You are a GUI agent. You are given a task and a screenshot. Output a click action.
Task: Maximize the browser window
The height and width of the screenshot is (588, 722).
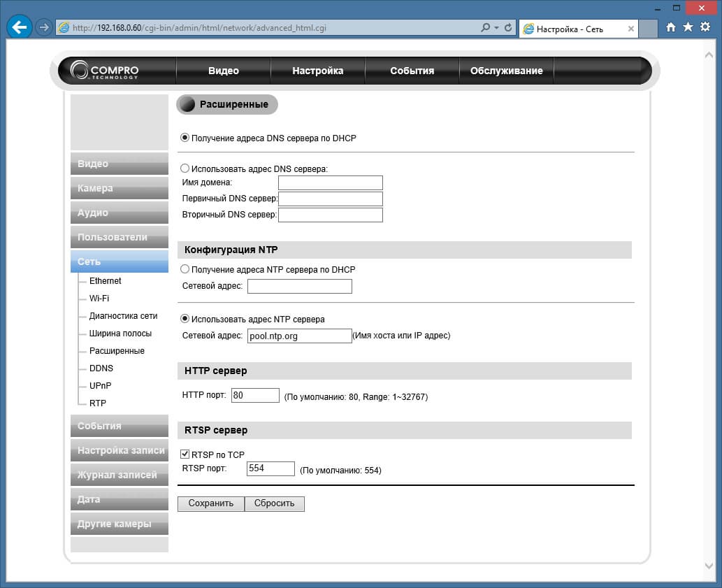pos(677,8)
